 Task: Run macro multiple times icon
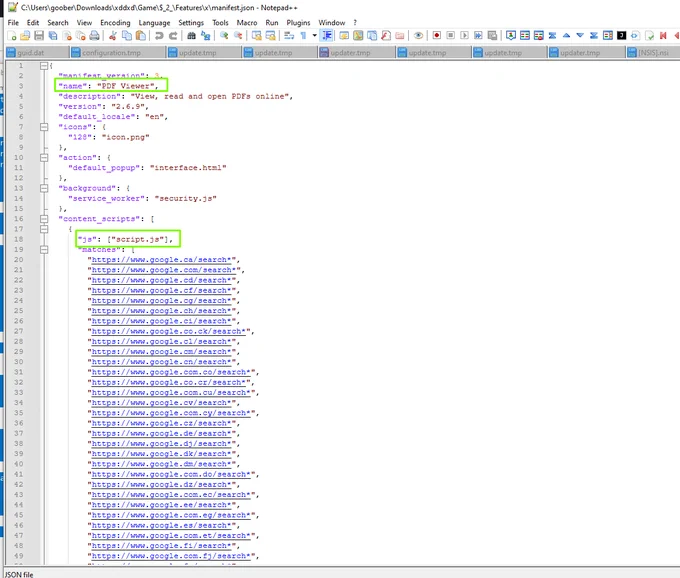[478, 36]
